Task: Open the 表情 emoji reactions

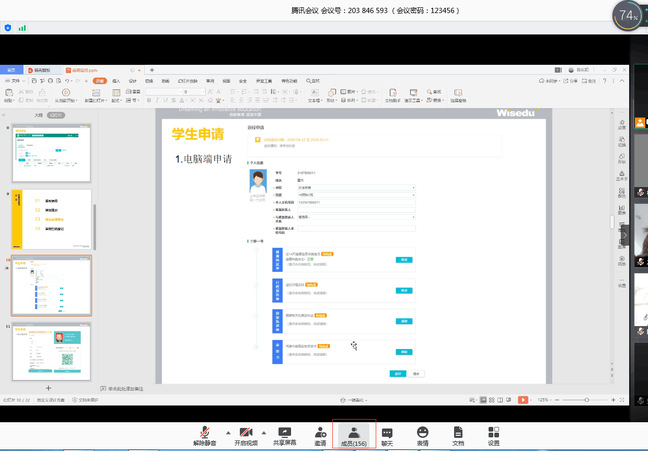Action: 422,433
